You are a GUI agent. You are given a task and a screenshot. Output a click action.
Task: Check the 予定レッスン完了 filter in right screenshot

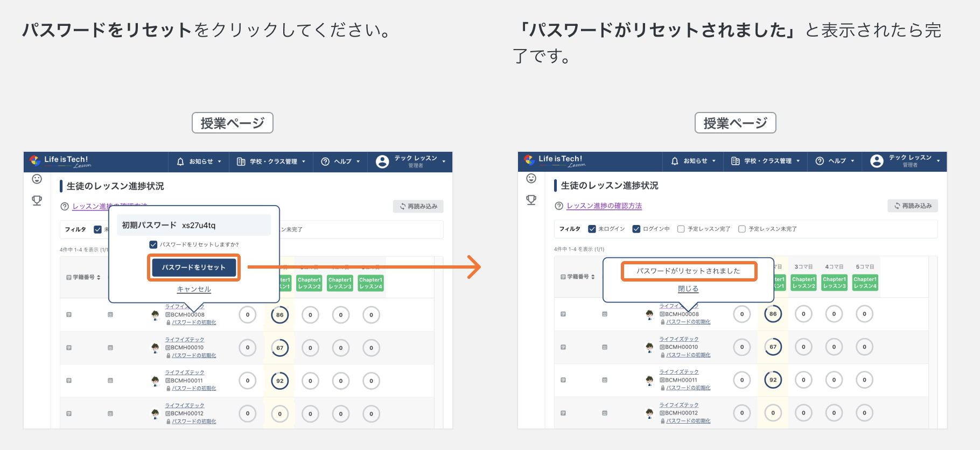(681, 229)
